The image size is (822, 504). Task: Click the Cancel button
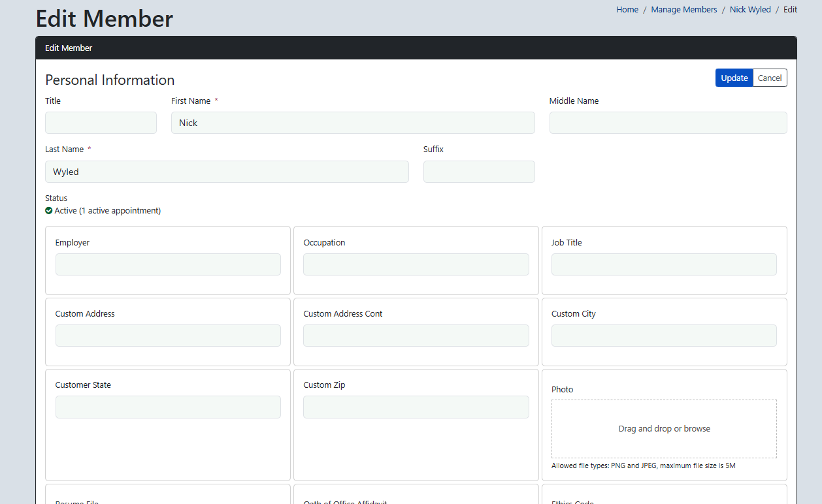(770, 78)
